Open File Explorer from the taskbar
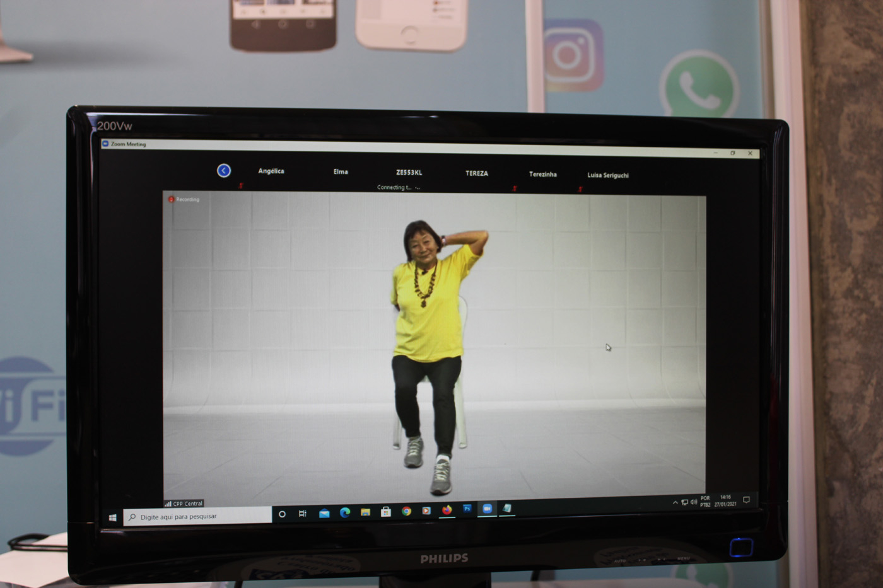Viewport: 883px width, 588px height. (365, 512)
